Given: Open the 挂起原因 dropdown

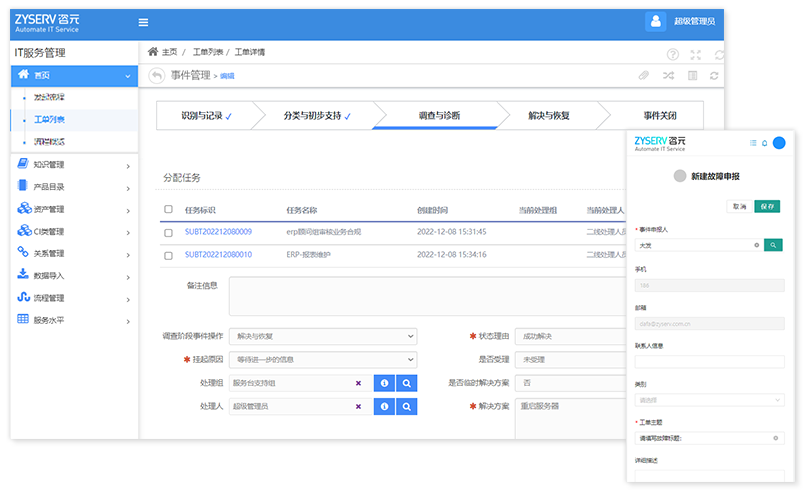Looking at the screenshot, I should pos(323,360).
